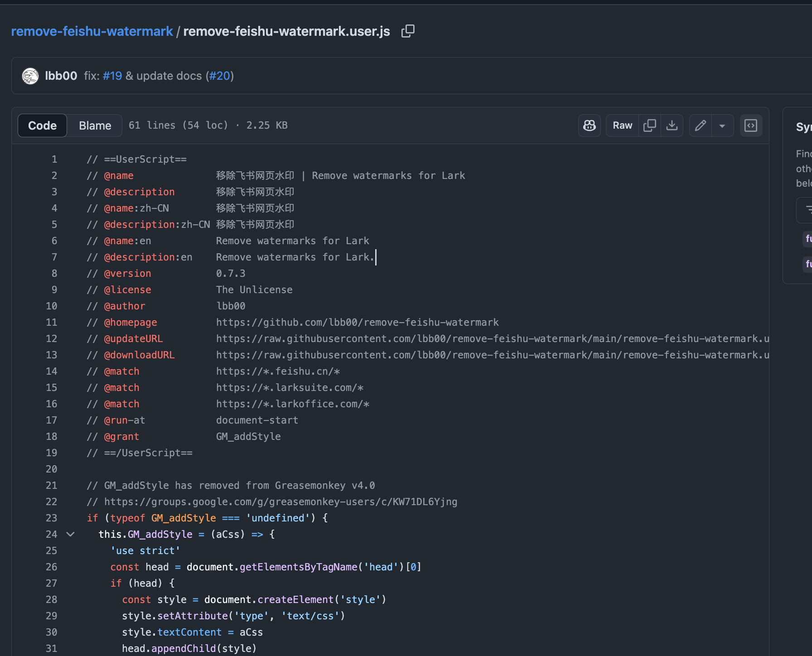
Task: Click 'if (head) {' on line 27
Action: pyautogui.click(x=142, y=584)
